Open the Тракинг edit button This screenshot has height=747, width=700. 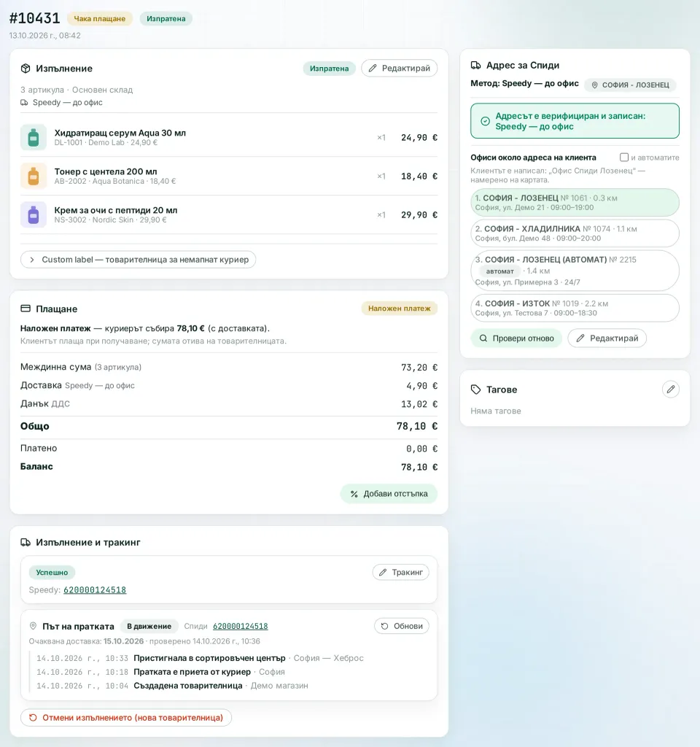coord(400,572)
